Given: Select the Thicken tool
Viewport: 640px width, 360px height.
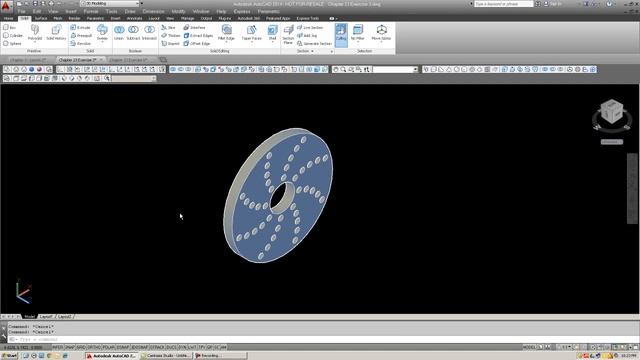Looking at the screenshot, I should click(x=171, y=36).
